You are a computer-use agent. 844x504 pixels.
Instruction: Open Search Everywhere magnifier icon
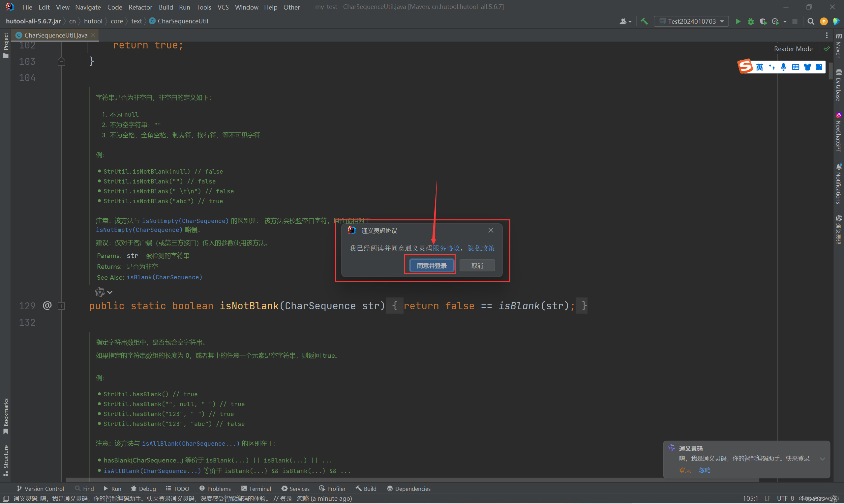click(811, 21)
